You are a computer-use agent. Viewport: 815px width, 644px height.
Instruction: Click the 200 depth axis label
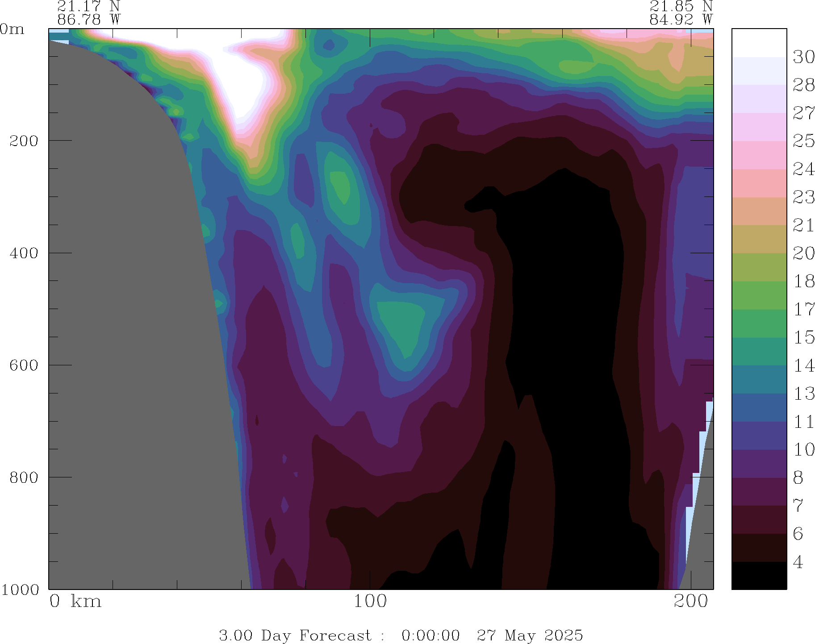point(24,141)
